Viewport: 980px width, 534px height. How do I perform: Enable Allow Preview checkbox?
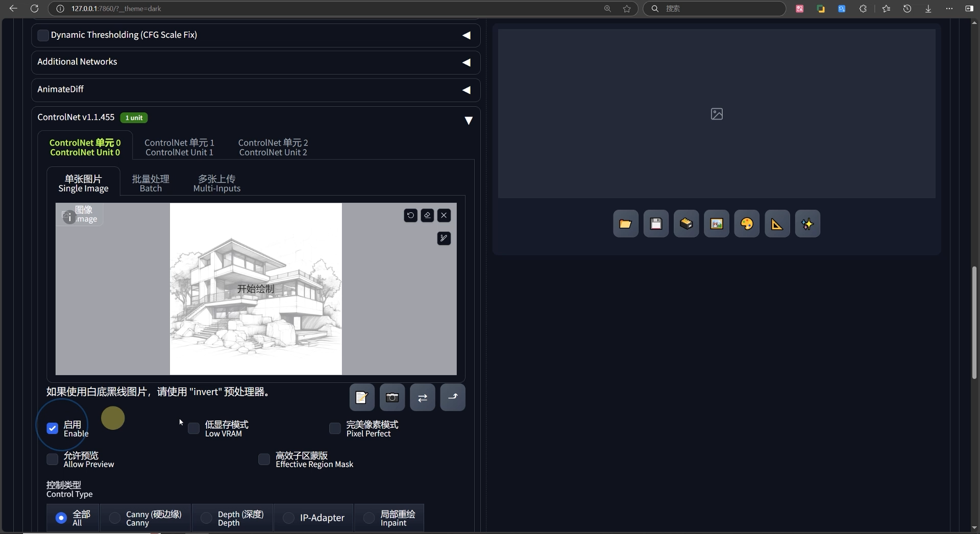click(x=52, y=459)
